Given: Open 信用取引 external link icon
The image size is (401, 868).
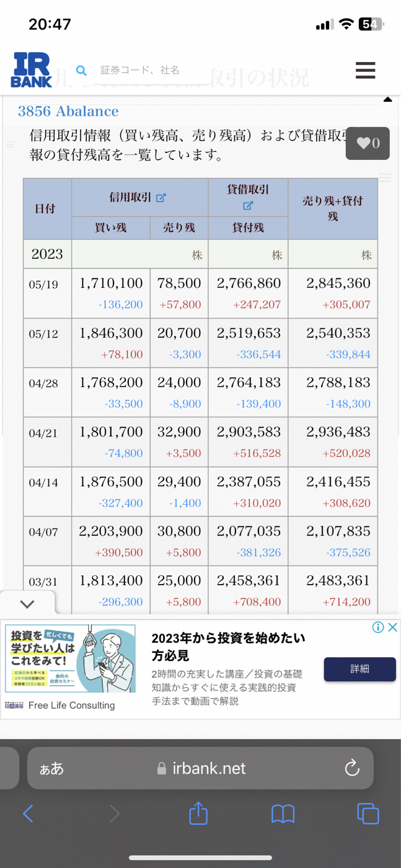Looking at the screenshot, I should (x=161, y=198).
